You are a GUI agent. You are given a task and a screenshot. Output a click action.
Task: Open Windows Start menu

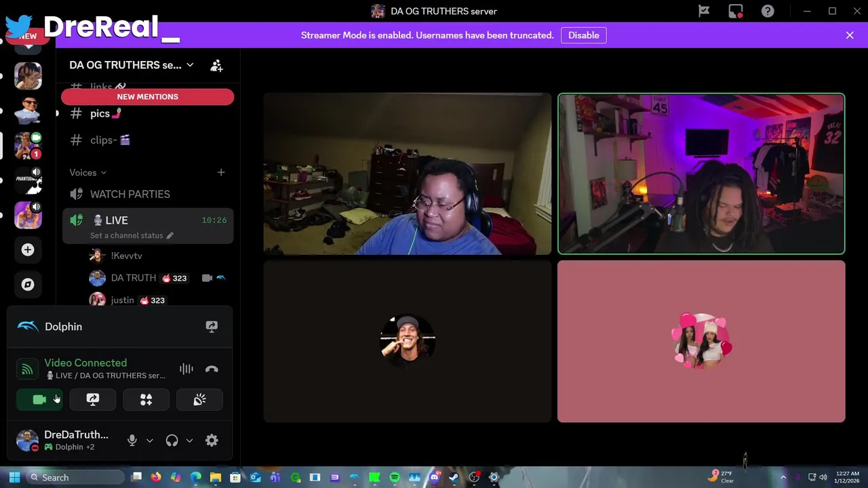click(14, 478)
